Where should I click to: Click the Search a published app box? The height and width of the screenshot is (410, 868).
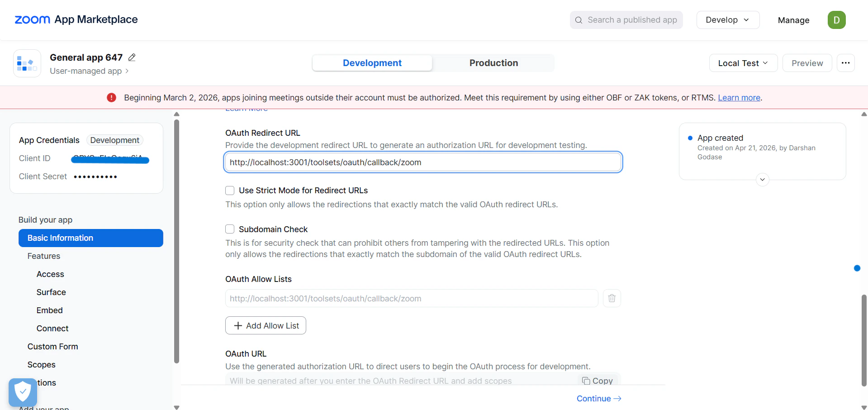point(626,20)
